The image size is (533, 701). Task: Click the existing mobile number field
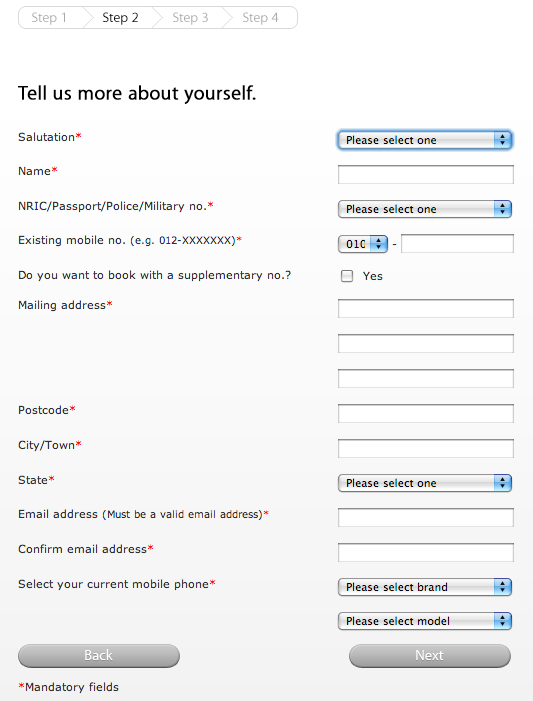457,244
